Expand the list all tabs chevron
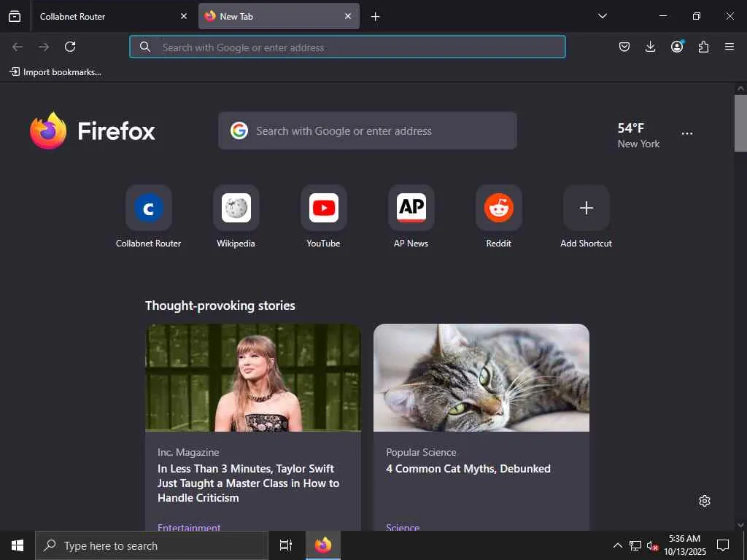Viewport: 747px width, 560px height. (602, 16)
